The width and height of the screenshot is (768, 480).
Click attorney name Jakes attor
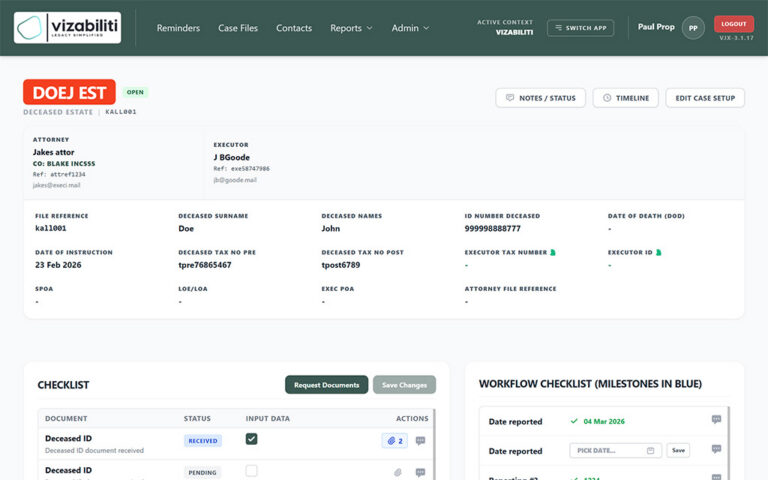tap(53, 152)
